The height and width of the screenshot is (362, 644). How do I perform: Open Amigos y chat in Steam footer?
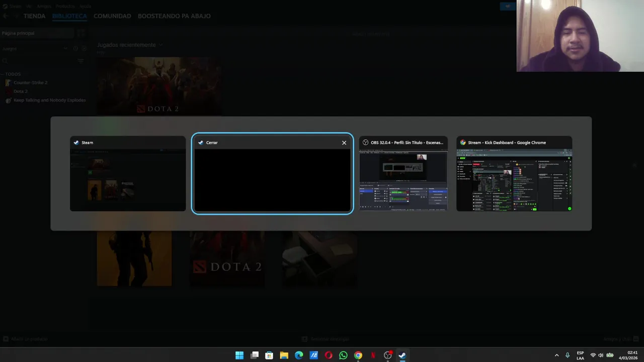click(x=622, y=339)
